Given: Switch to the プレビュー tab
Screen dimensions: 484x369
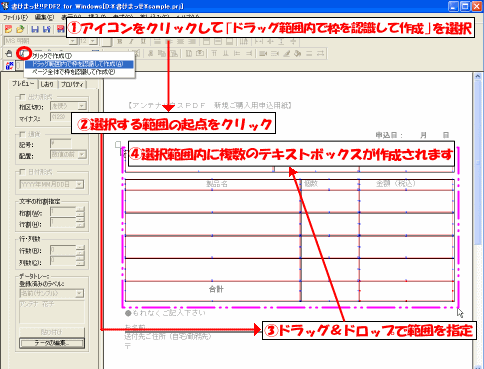Looking at the screenshot, I should [23, 84].
